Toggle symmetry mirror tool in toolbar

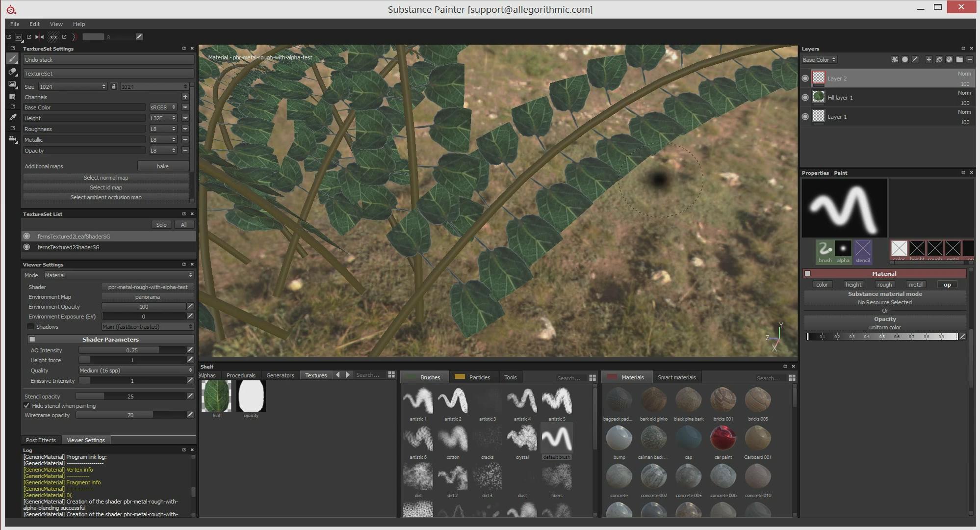tap(39, 37)
